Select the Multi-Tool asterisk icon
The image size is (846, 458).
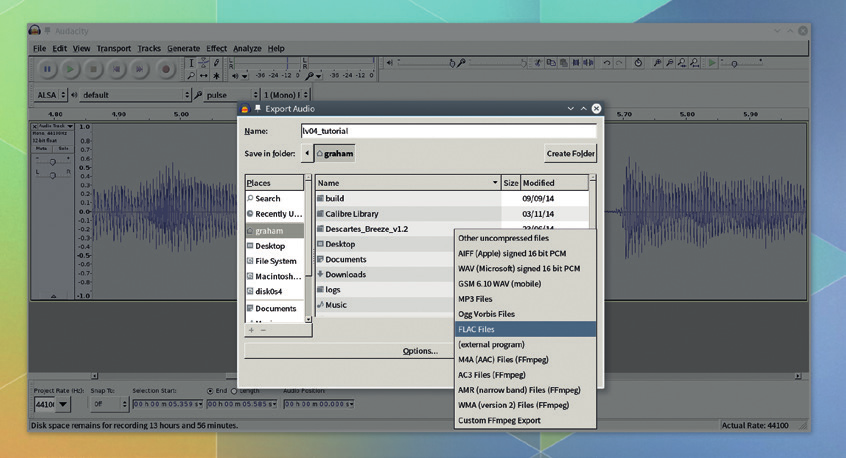point(216,76)
